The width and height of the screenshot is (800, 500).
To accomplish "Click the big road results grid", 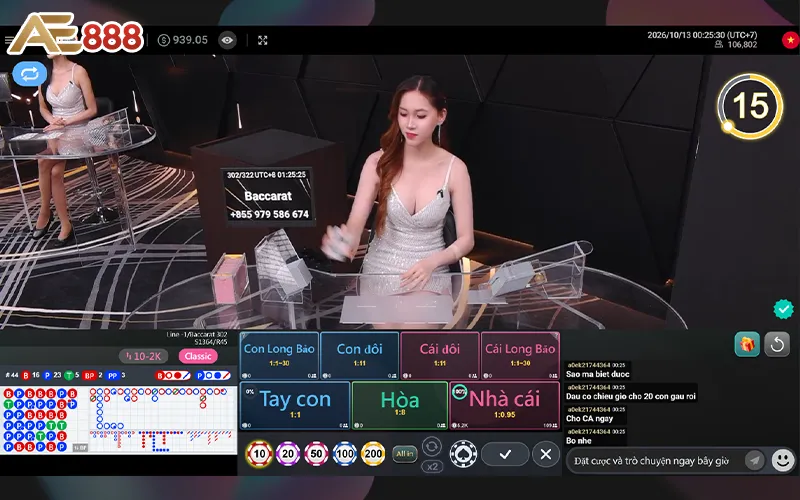I will coord(163,408).
